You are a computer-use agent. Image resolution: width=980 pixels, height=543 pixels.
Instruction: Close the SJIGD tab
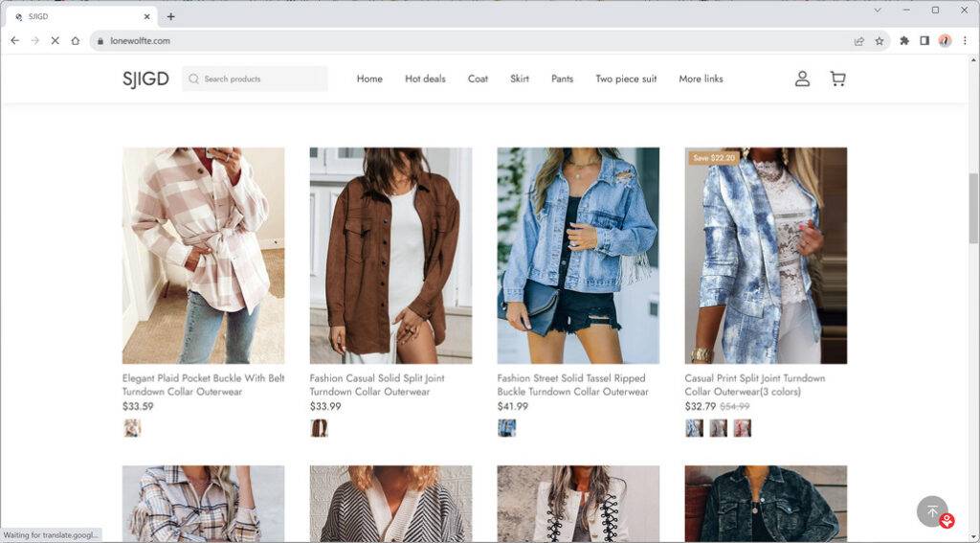coord(147,17)
